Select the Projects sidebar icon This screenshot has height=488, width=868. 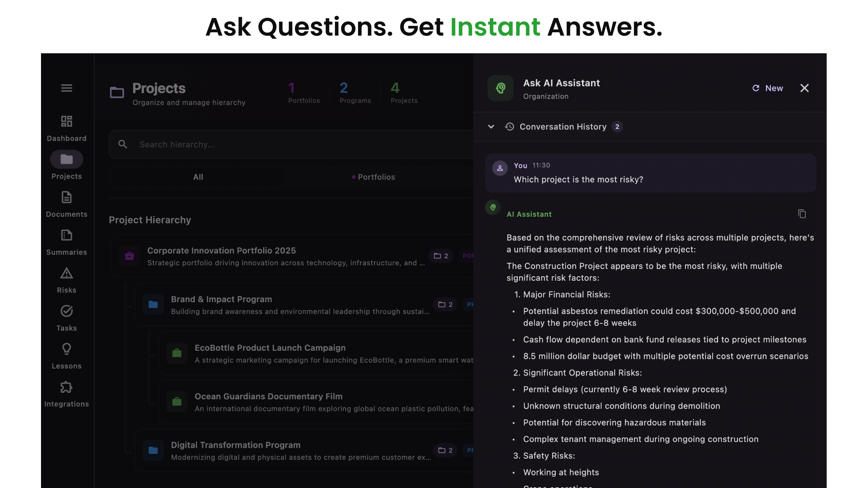click(66, 159)
